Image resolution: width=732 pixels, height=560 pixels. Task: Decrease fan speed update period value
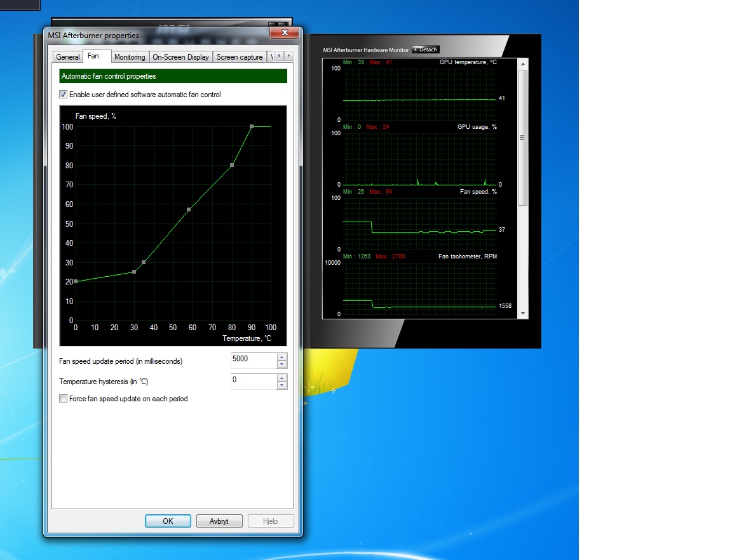tap(281, 364)
